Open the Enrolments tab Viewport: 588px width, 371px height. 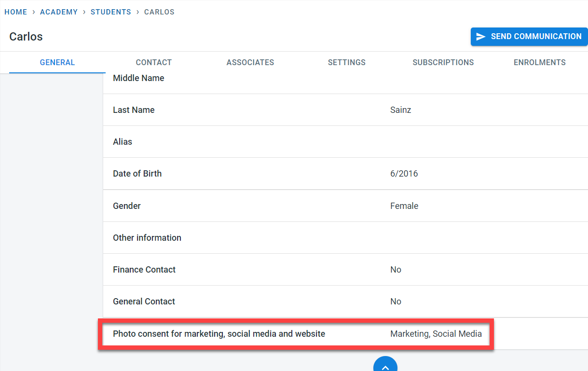point(540,62)
